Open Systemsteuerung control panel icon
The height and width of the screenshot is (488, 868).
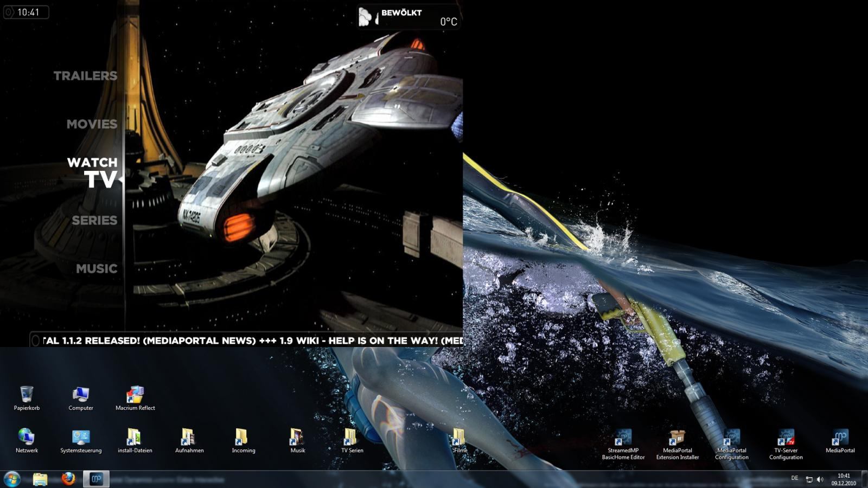click(81, 440)
